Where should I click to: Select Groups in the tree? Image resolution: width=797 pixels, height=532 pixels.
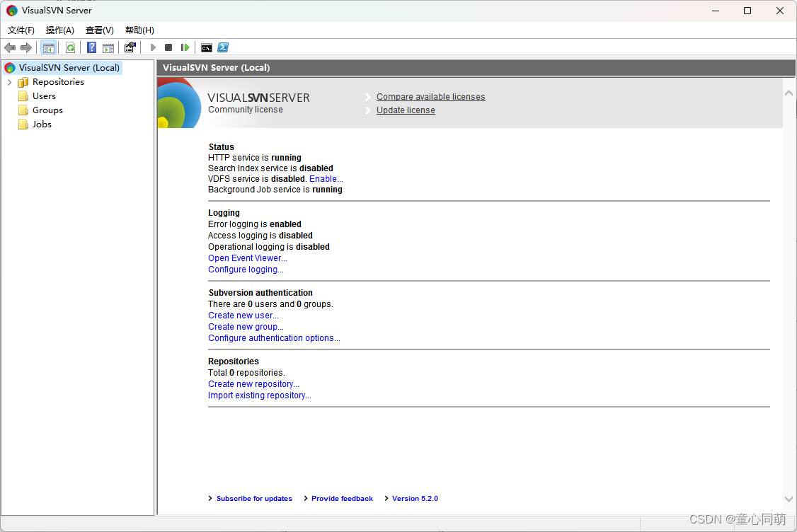click(x=48, y=110)
